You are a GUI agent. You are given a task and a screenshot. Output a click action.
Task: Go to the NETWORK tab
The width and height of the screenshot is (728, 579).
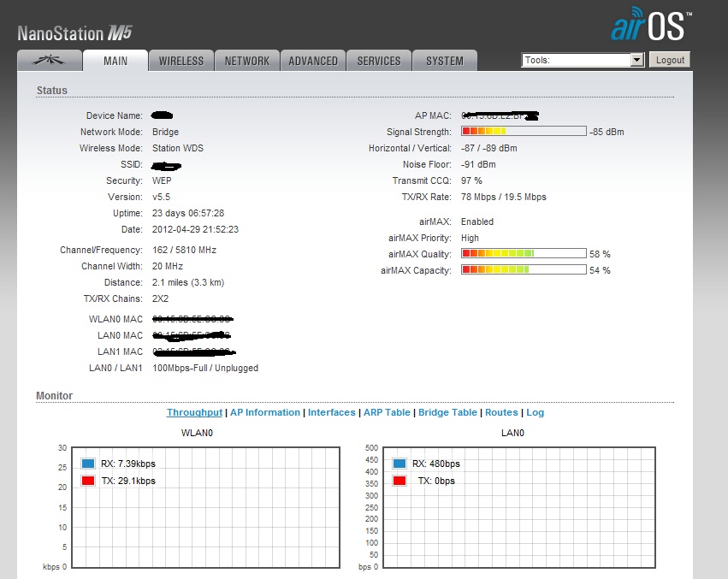pos(247,61)
